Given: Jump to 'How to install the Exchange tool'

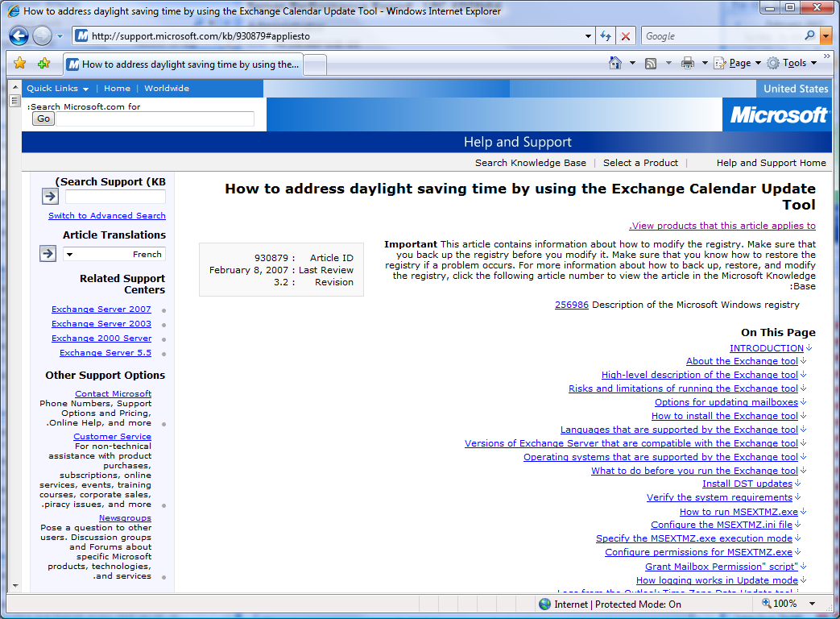Looking at the screenshot, I should 725,416.
